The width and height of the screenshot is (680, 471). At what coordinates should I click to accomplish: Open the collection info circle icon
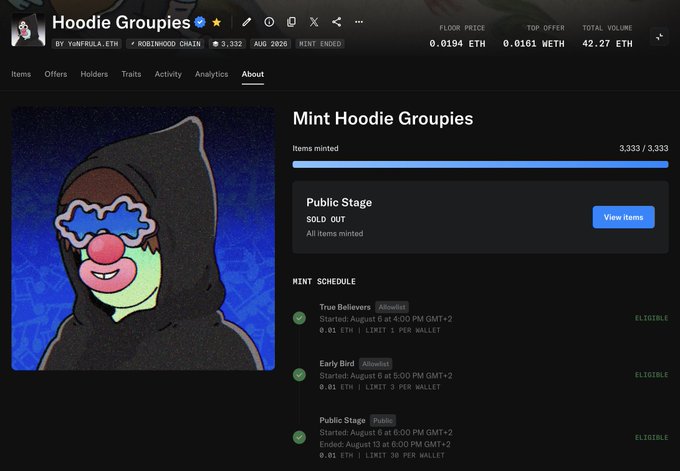[x=269, y=22]
